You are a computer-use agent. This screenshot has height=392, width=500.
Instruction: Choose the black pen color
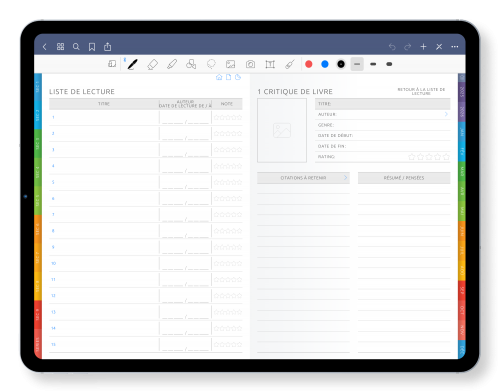(x=341, y=64)
